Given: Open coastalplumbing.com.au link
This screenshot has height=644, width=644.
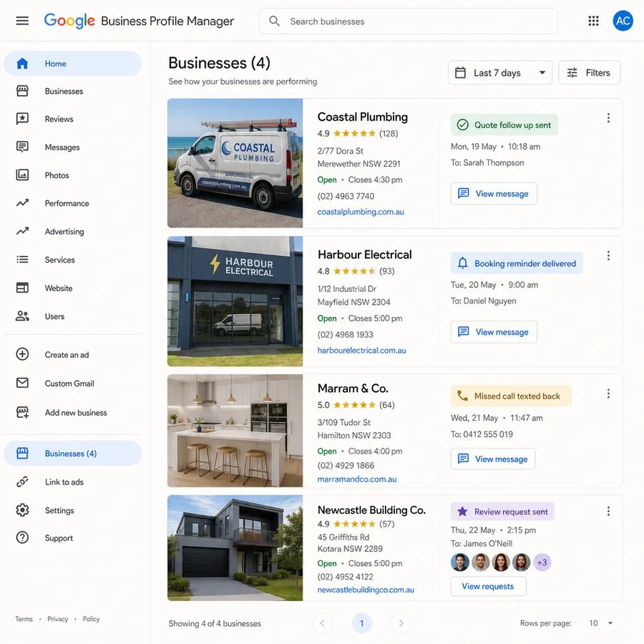Looking at the screenshot, I should coord(361,212).
